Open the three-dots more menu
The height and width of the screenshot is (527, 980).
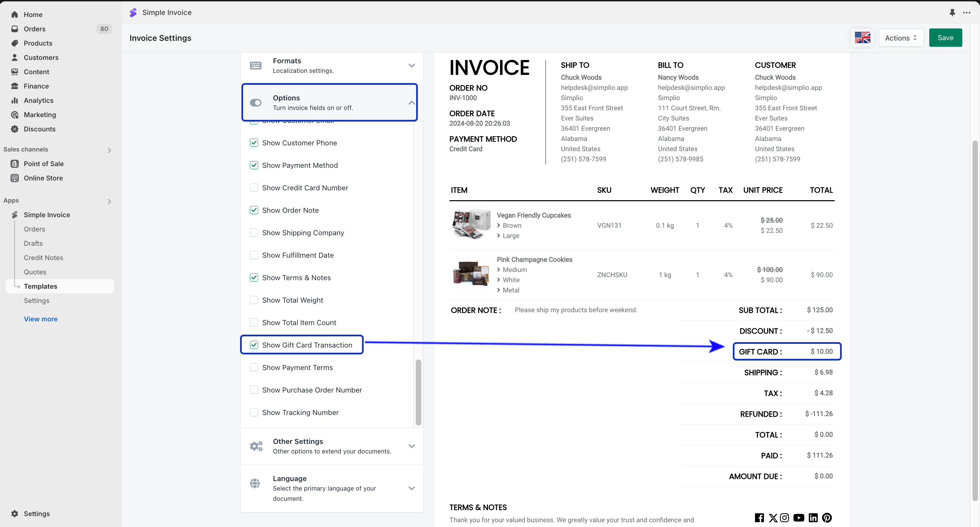[x=967, y=13]
